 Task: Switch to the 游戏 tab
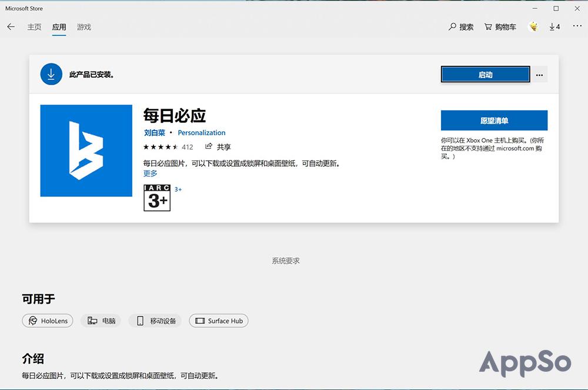83,27
